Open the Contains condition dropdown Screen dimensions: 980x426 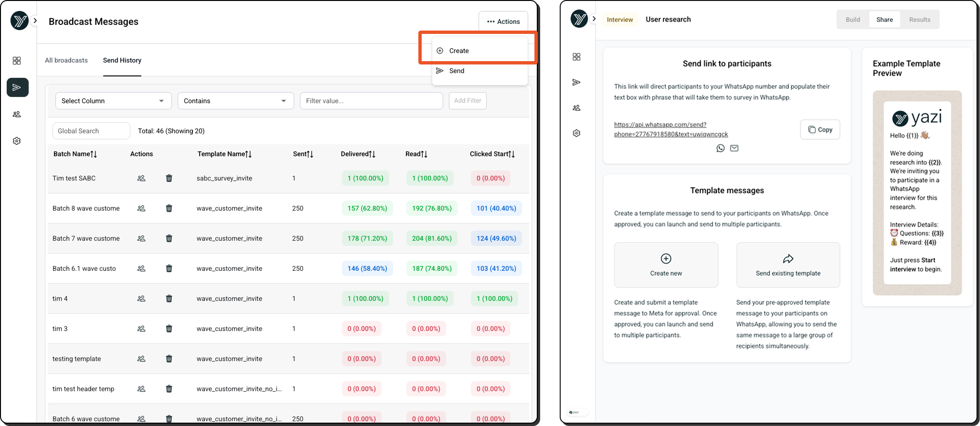(235, 101)
